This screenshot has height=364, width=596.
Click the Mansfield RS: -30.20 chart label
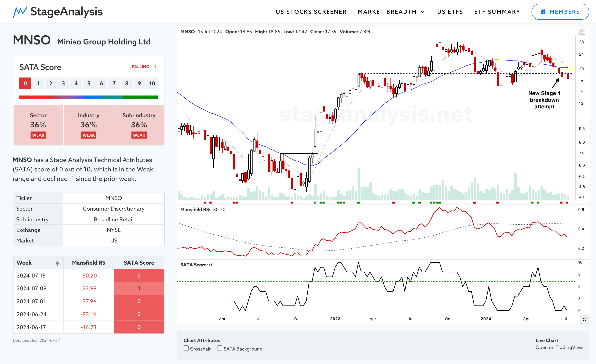pyautogui.click(x=203, y=210)
